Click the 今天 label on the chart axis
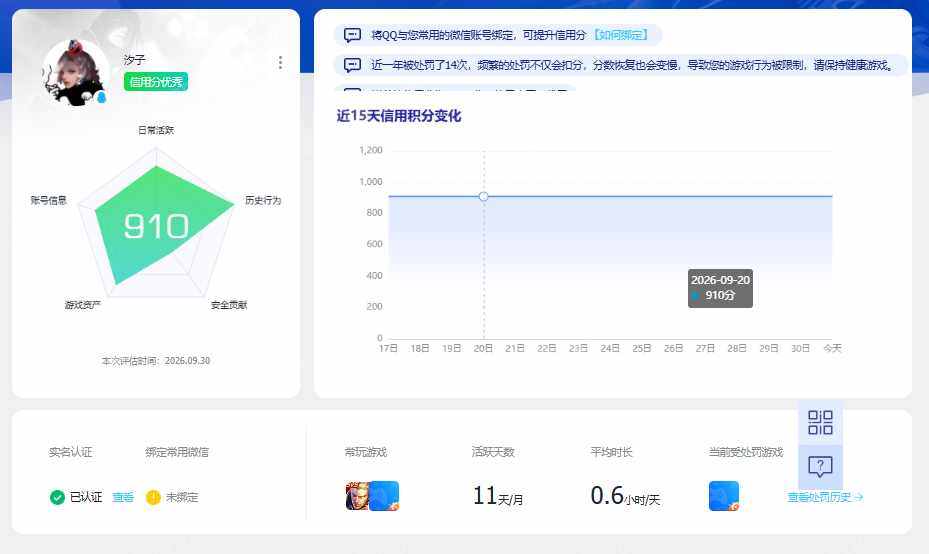Screen dimensions: 929x554 tap(832, 348)
